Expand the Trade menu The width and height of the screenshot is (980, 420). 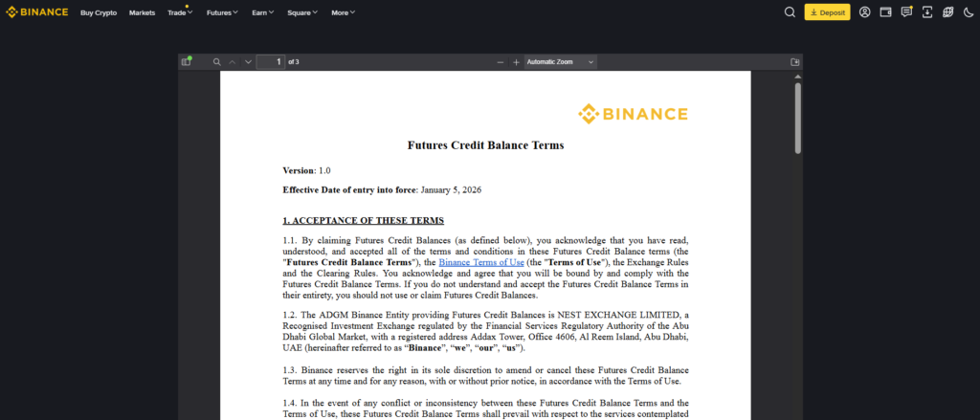[x=180, y=12]
